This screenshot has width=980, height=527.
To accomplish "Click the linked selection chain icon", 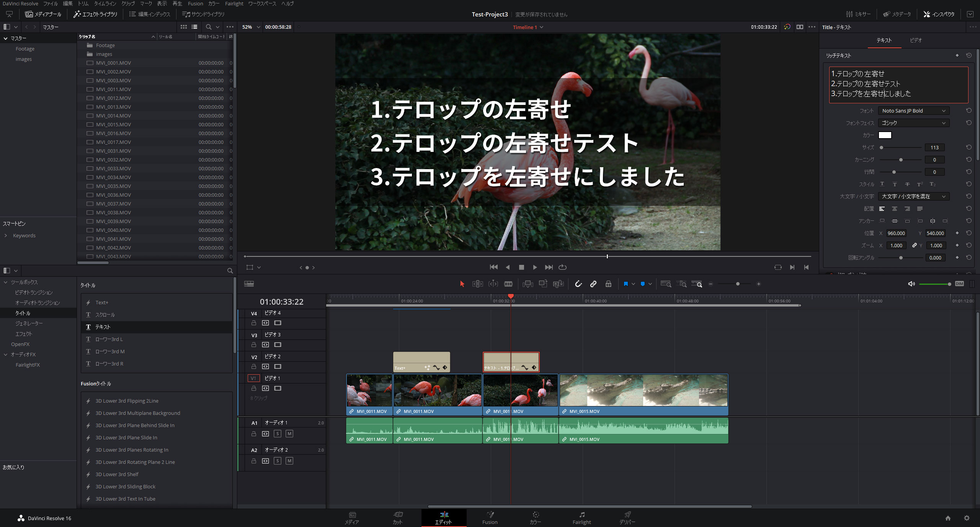I will click(593, 284).
